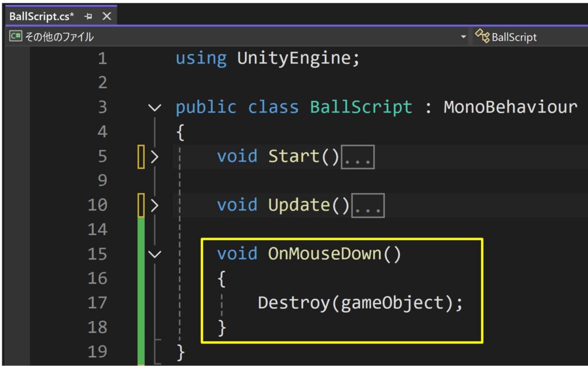Collapse the OnMouseDown() method chevron
This screenshot has width=588, height=366.
pos(154,254)
